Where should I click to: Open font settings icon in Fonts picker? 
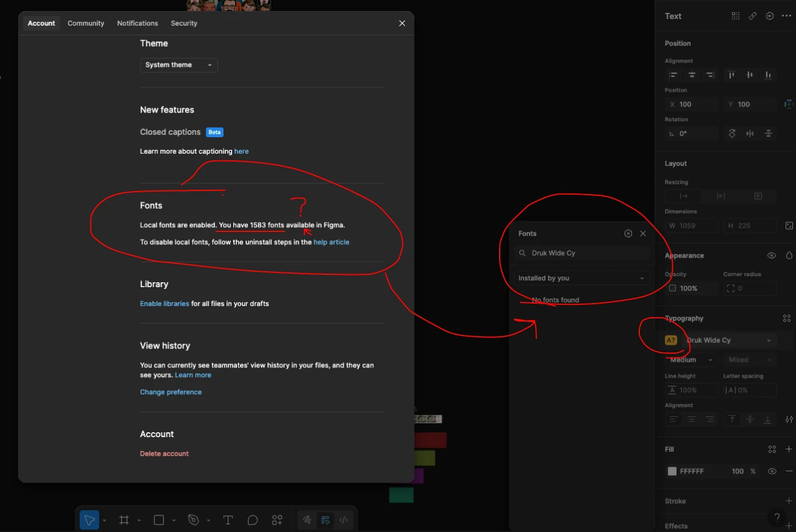tap(628, 233)
